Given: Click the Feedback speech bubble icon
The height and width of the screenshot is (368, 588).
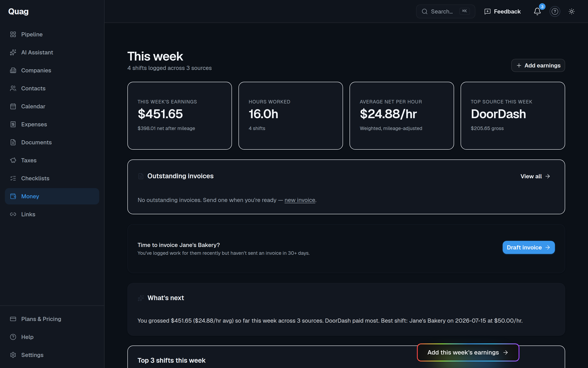Looking at the screenshot, I should [x=487, y=11].
